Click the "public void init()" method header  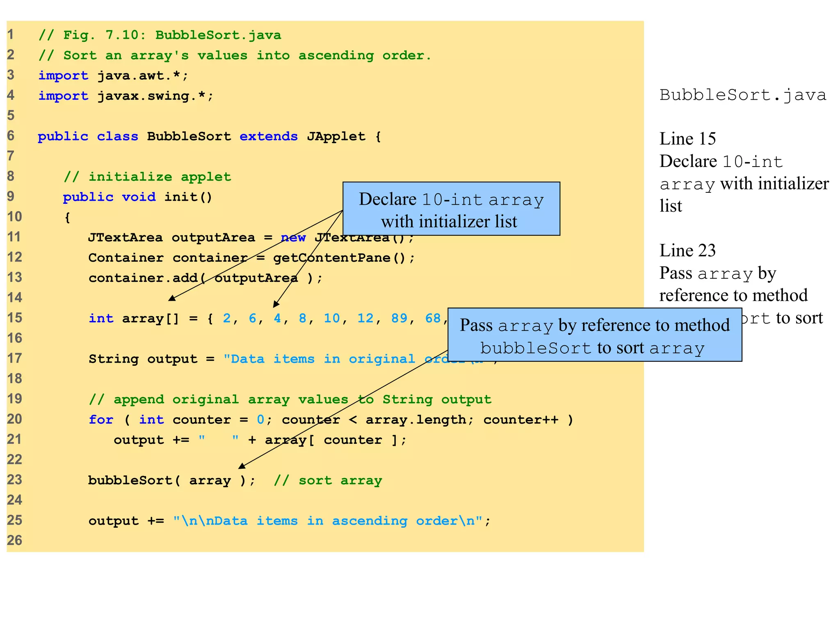pos(138,197)
